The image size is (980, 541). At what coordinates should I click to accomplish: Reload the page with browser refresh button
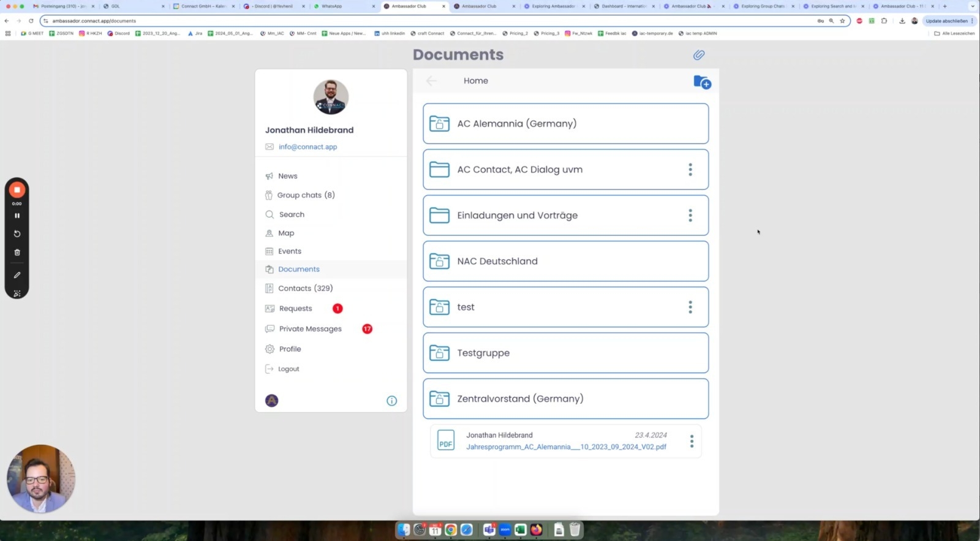[x=31, y=21]
